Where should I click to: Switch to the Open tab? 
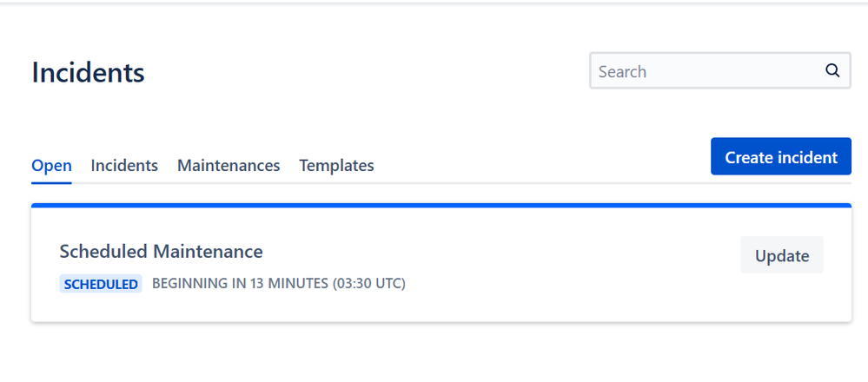pos(51,165)
